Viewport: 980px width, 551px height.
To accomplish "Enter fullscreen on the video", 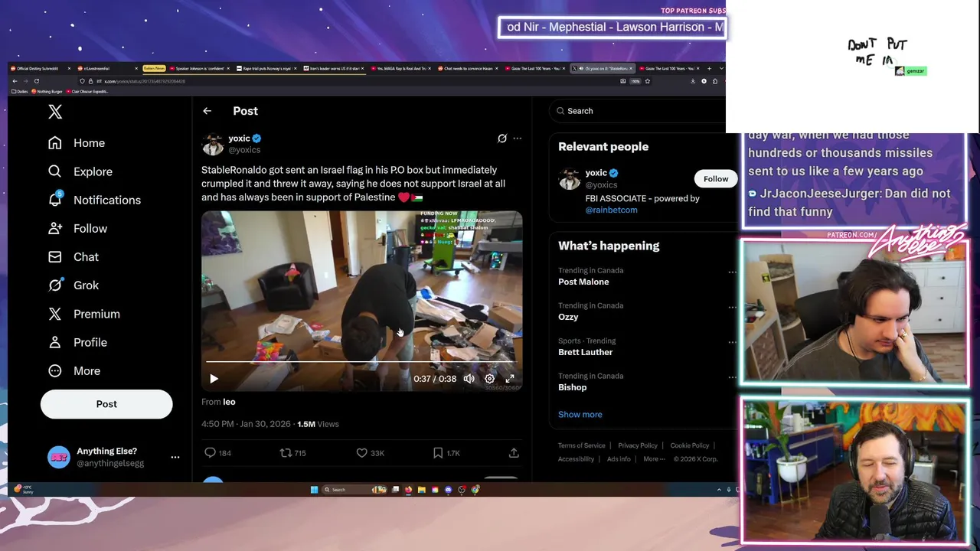I will [x=510, y=379].
